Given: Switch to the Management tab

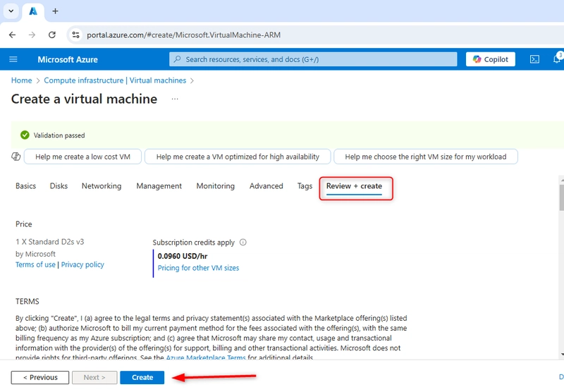Looking at the screenshot, I should click(x=159, y=186).
